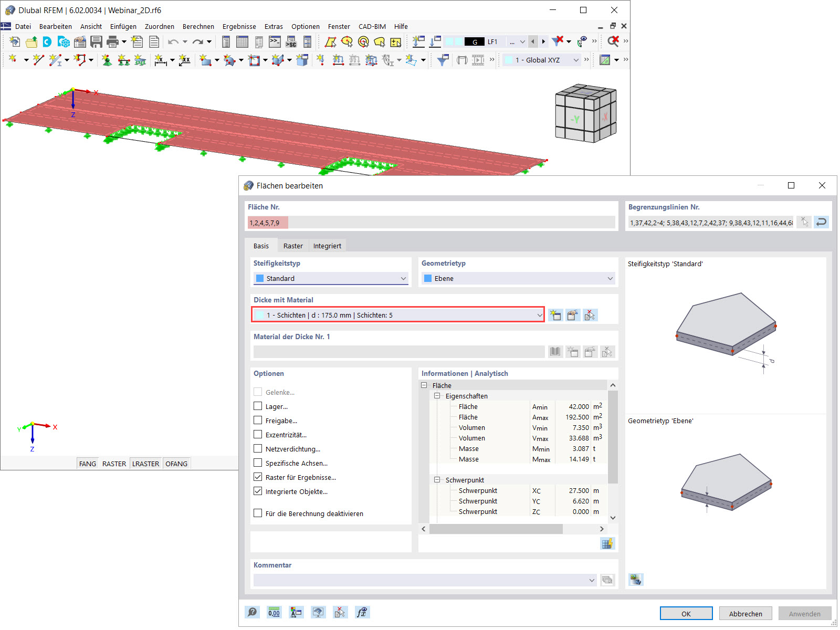This screenshot has width=840, height=630.
Task: Click the Print icon in the toolbar
Action: point(112,41)
